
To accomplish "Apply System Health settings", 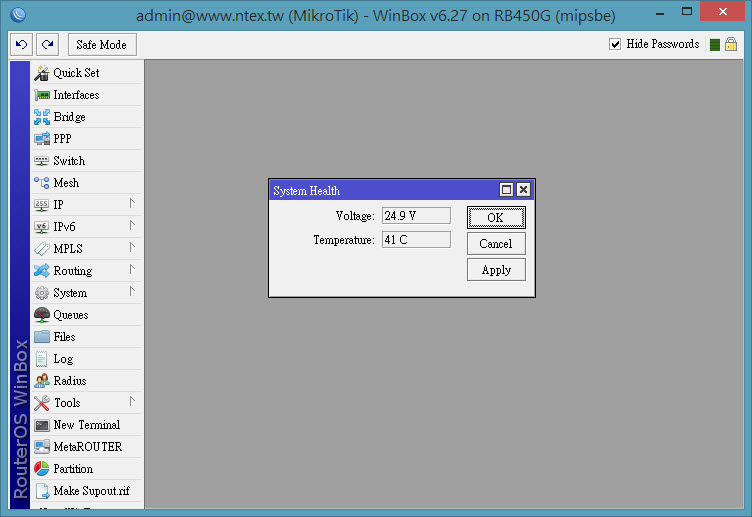I will 496,270.
